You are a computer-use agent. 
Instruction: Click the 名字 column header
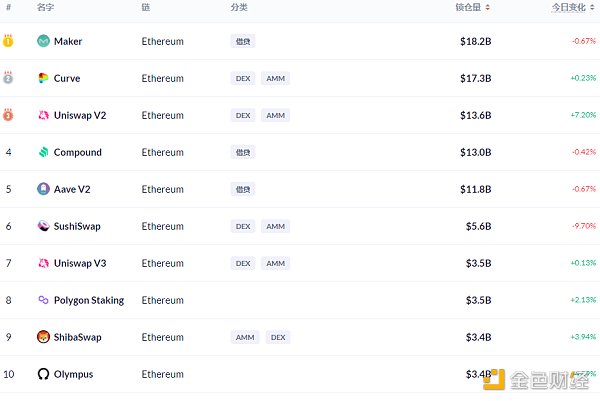click(x=45, y=7)
